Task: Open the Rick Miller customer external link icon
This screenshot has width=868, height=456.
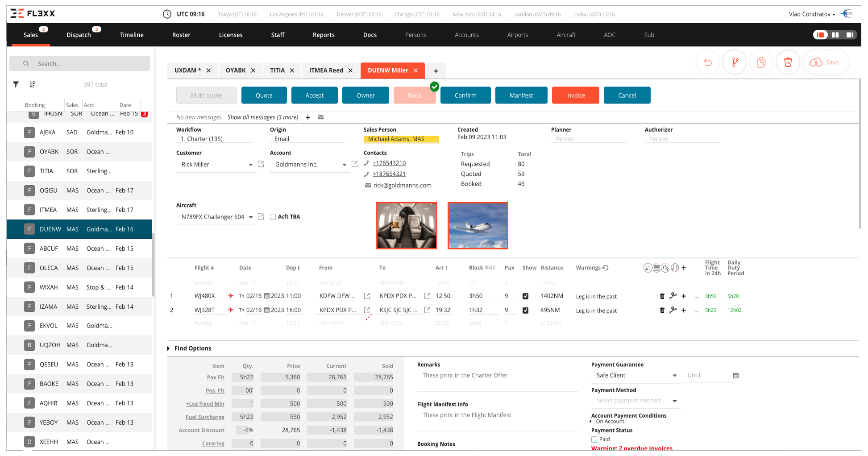Action: (x=261, y=164)
